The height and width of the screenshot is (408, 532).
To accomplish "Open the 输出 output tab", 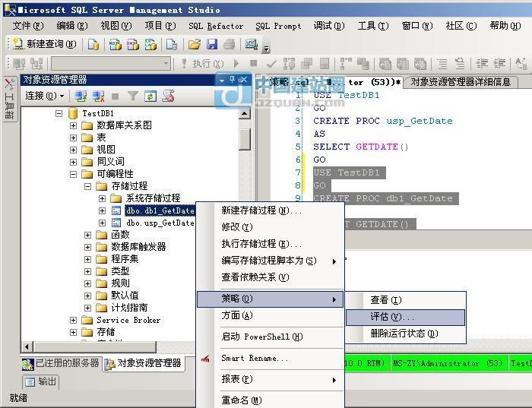I will point(41,382).
